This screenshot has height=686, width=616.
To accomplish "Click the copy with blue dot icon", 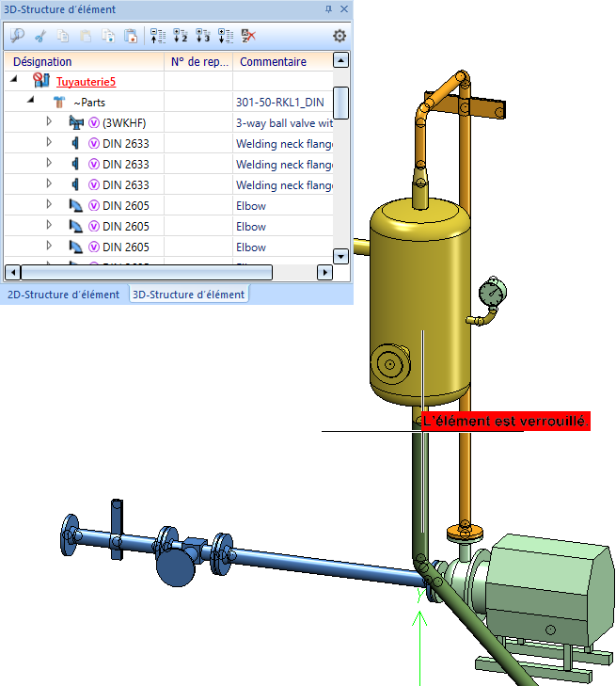I will [108, 36].
